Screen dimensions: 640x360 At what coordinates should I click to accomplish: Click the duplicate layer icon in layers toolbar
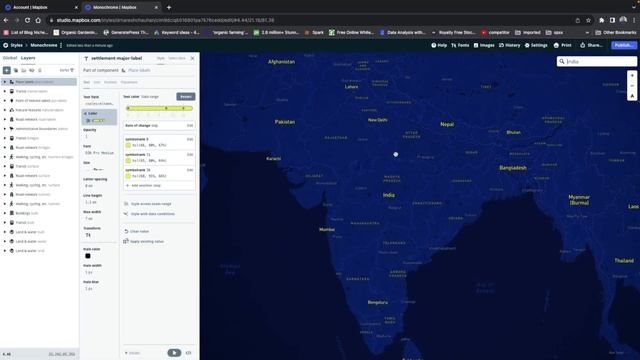(16, 70)
